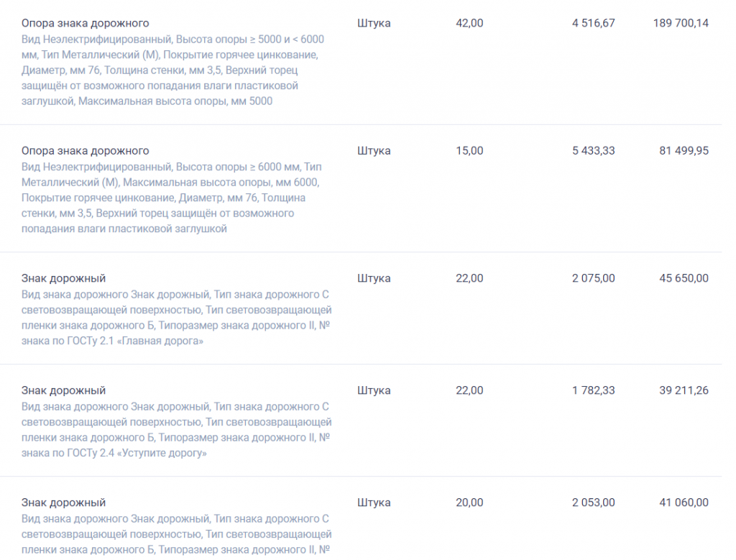Click quantity 15,00
The height and width of the screenshot is (560, 736).
pos(469,151)
